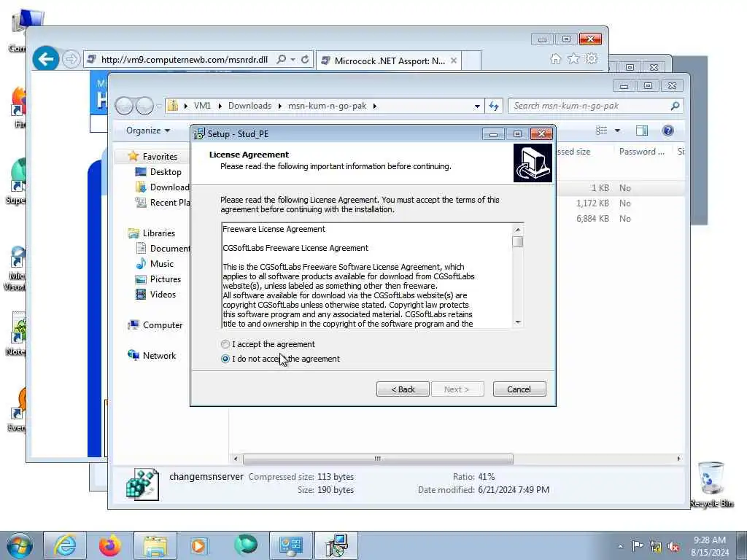
Task: Expand the arrow after VM1 breadcrumb
Action: point(220,106)
